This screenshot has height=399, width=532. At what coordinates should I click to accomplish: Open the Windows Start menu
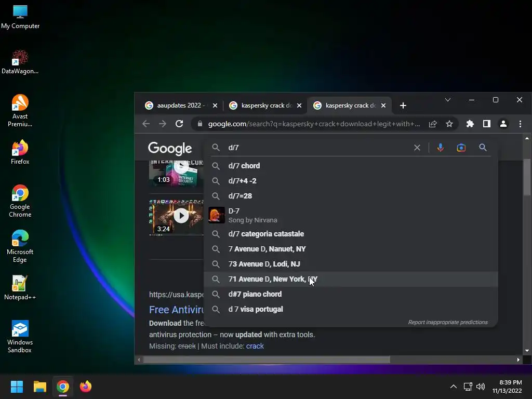[x=17, y=387]
